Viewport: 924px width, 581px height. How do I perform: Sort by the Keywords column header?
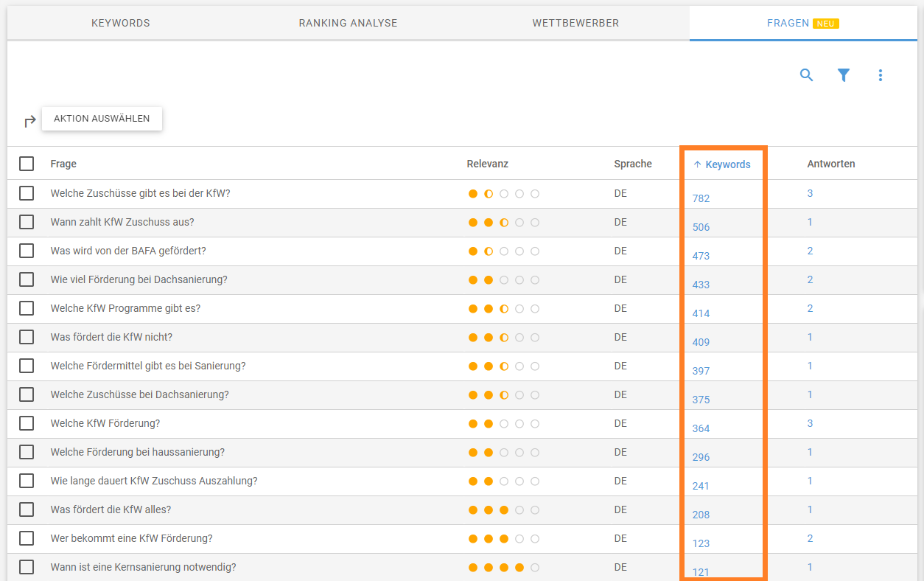[x=728, y=164]
